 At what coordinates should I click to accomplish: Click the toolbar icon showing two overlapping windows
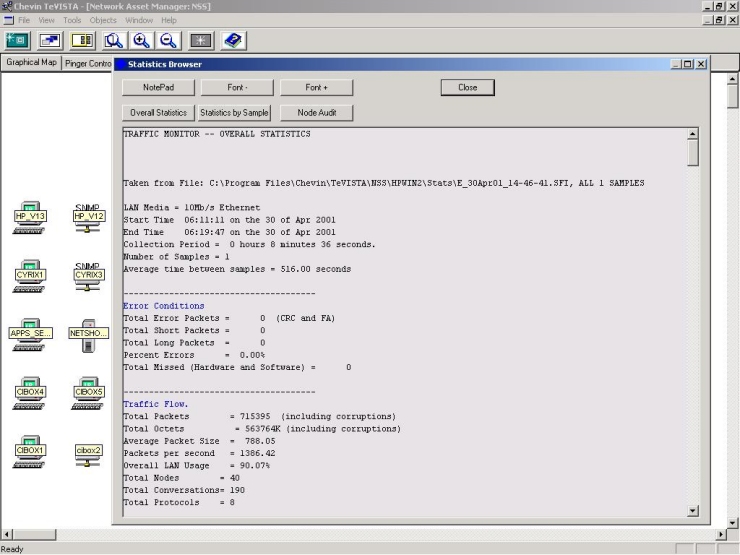tap(50, 41)
